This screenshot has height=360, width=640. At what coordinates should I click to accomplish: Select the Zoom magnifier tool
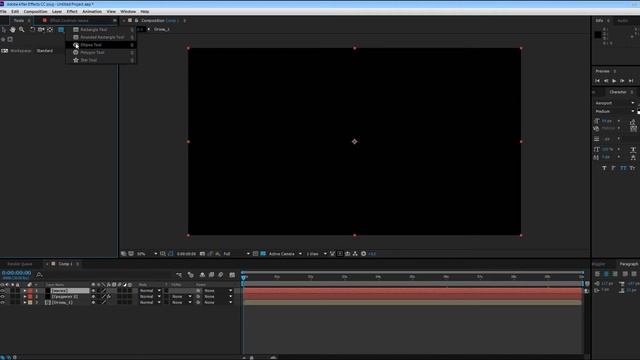[22, 29]
